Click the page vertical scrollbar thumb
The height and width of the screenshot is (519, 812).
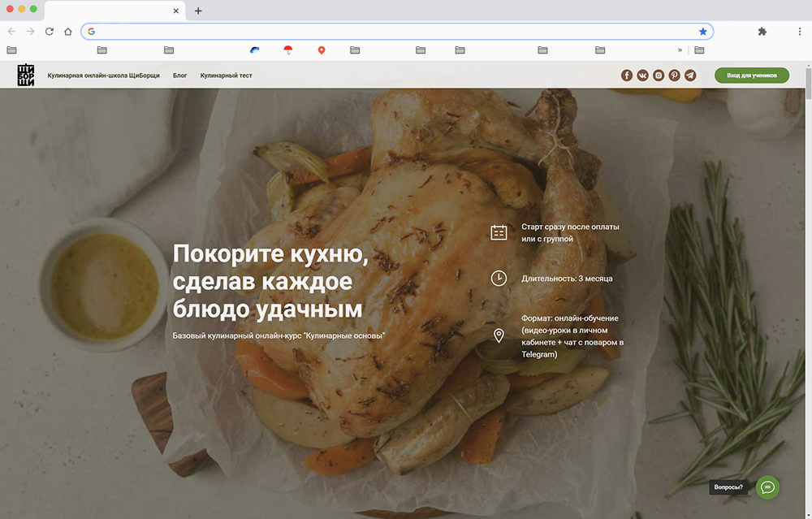(x=809, y=82)
